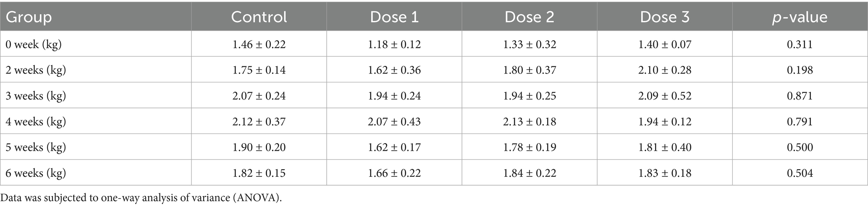868x207 pixels.
Task: Click the p-value cell 0.504
Action: (x=800, y=173)
